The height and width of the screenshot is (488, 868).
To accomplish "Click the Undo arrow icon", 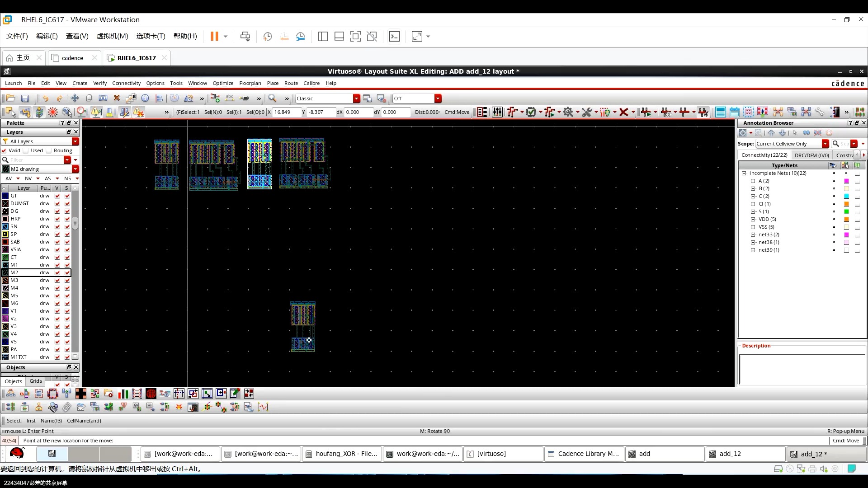I will (45, 99).
